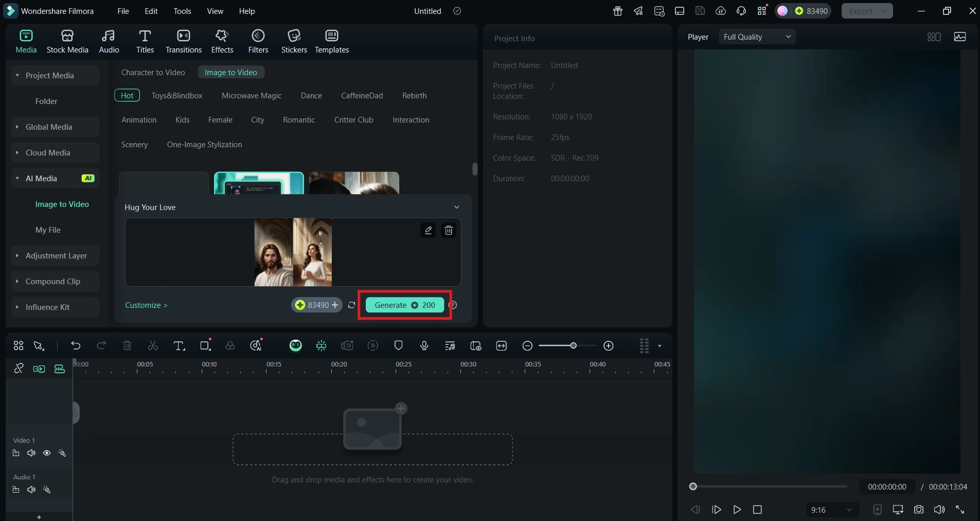This screenshot has width=980, height=521.
Task: Open My File under AI Media
Action: tap(48, 230)
